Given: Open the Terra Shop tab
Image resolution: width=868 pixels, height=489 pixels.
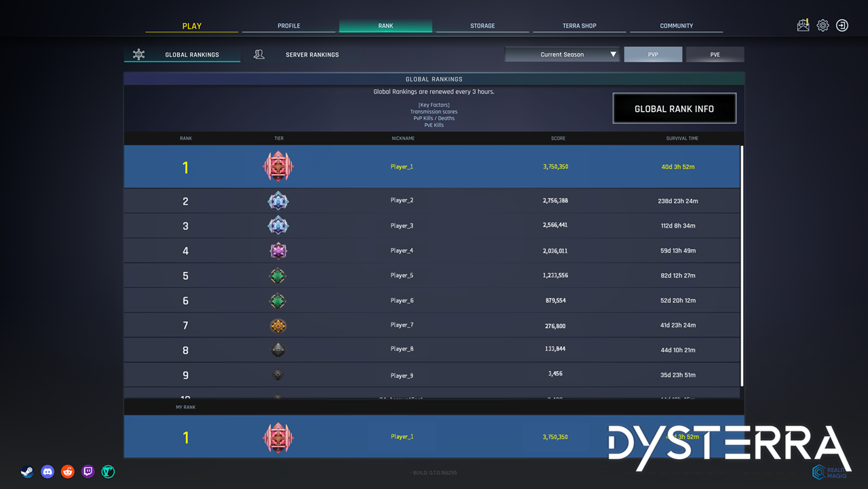Looking at the screenshot, I should pos(580,26).
